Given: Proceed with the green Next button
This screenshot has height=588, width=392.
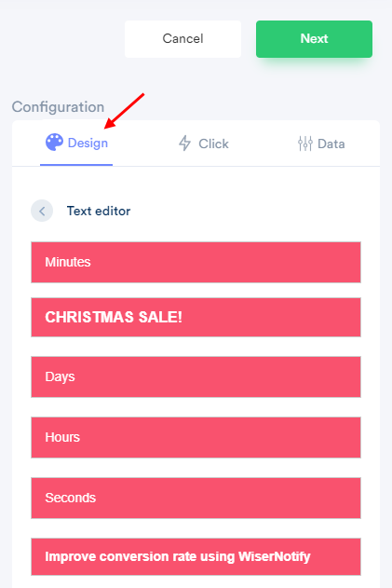Looking at the screenshot, I should [x=314, y=39].
